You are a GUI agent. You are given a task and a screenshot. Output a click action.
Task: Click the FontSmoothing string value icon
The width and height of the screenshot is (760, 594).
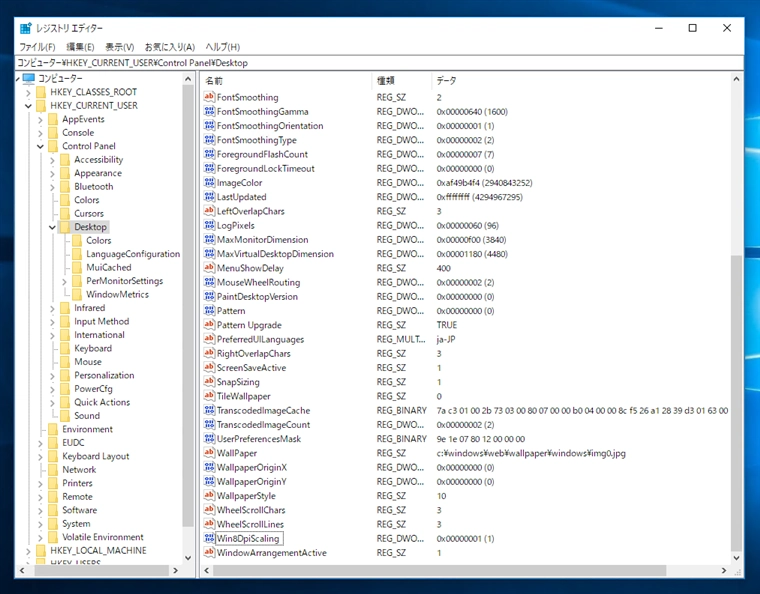pyautogui.click(x=209, y=97)
